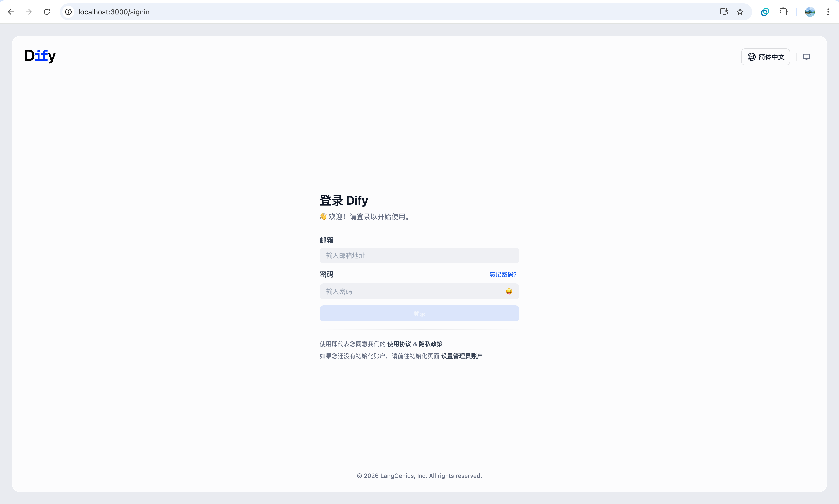The width and height of the screenshot is (839, 504).
Task: Open the browser extensions puzzle icon
Action: (783, 12)
